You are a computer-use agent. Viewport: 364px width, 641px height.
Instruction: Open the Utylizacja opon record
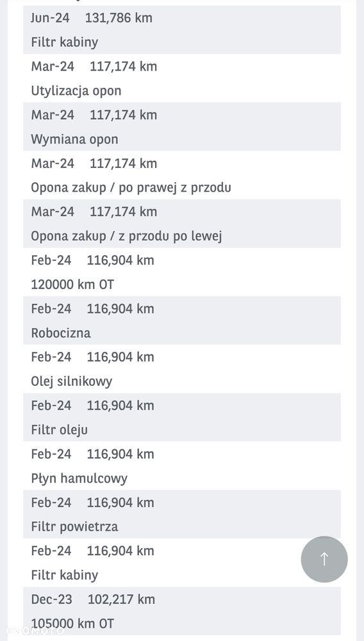pyautogui.click(x=182, y=78)
